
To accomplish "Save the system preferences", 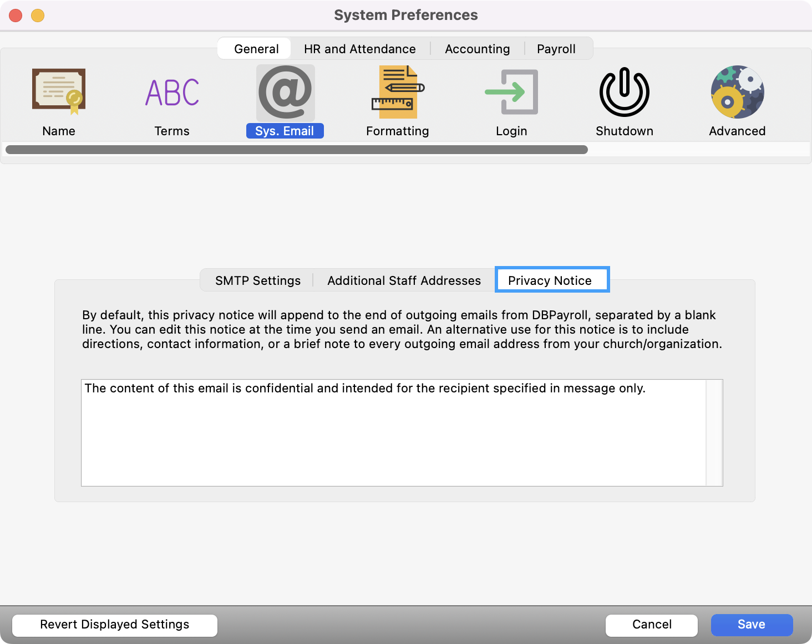I will coord(751,625).
